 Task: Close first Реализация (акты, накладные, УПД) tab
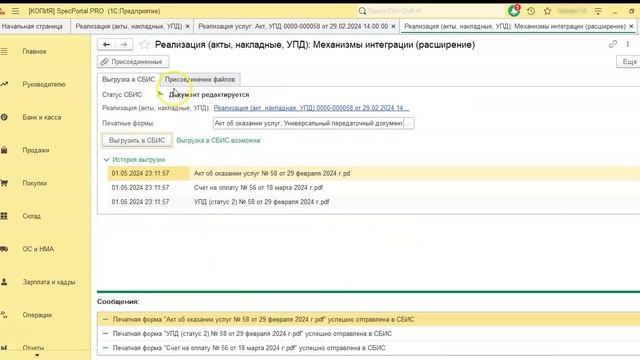(x=187, y=26)
